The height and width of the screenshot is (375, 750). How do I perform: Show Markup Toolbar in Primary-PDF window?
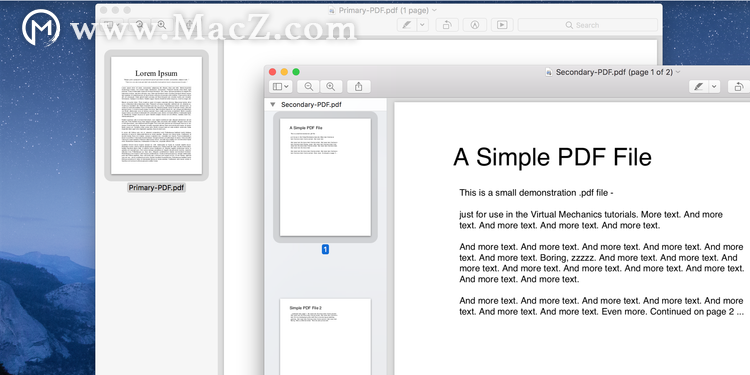pos(474,25)
